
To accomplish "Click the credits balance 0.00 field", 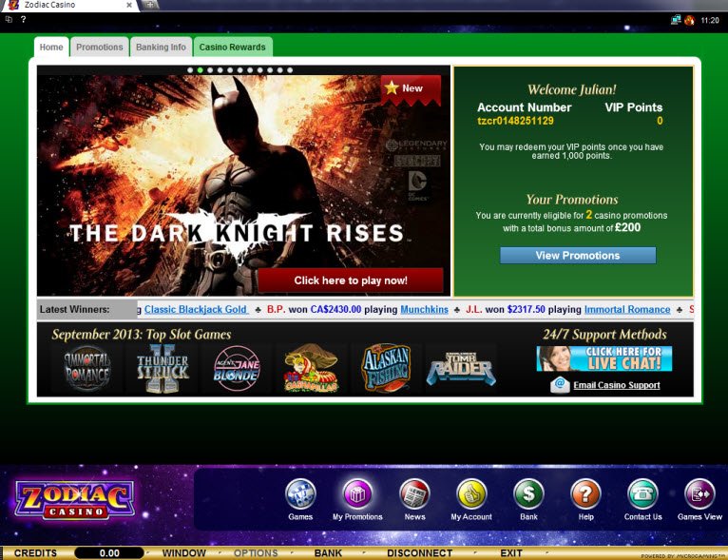I will coord(109,553).
